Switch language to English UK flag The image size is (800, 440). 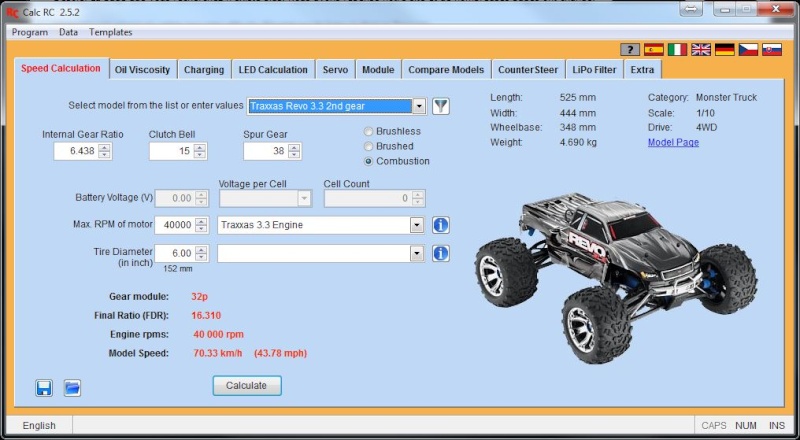tap(701, 50)
